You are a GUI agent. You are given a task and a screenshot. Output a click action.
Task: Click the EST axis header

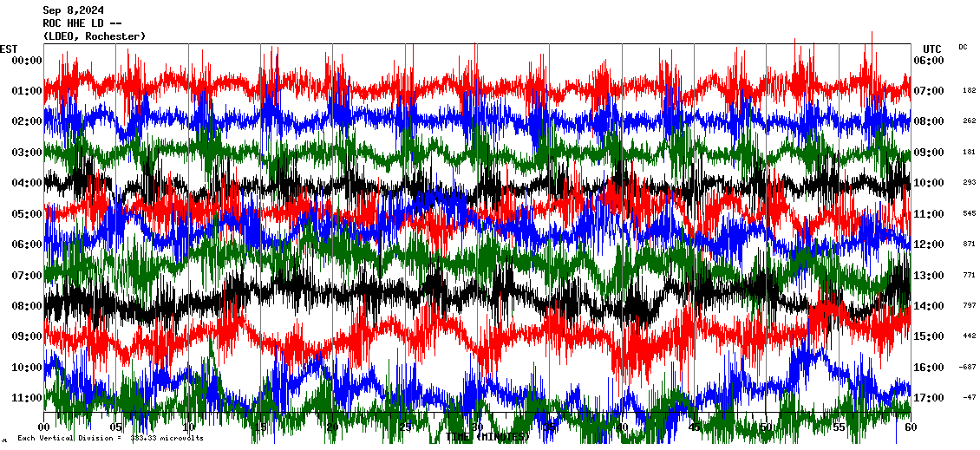(x=9, y=49)
